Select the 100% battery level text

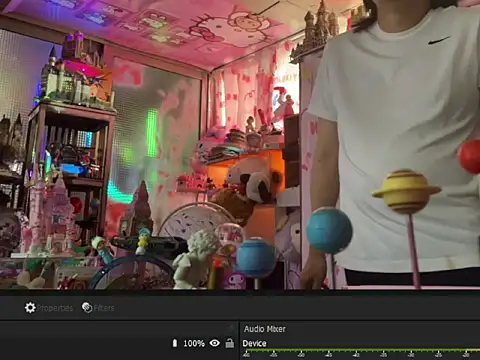[194, 343]
